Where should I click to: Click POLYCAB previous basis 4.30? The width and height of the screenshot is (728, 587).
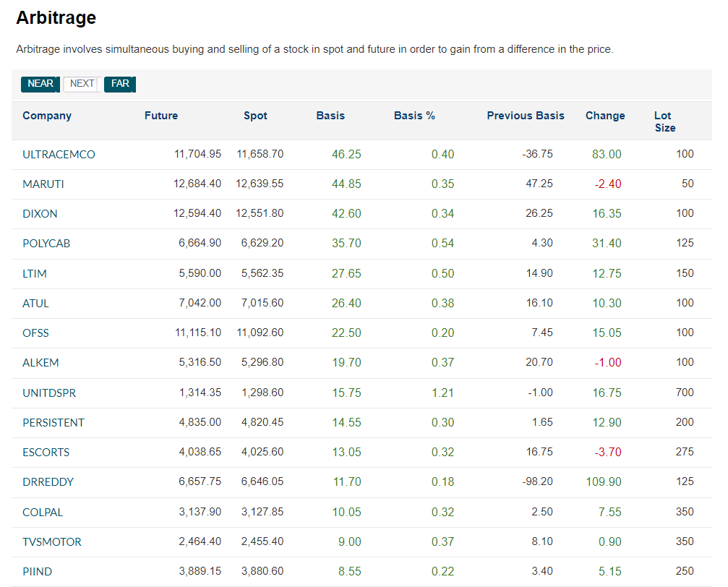pyautogui.click(x=542, y=244)
